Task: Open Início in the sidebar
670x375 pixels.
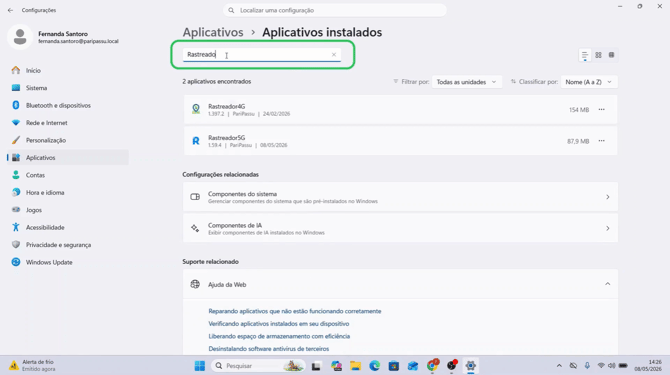Action: coord(68,70)
